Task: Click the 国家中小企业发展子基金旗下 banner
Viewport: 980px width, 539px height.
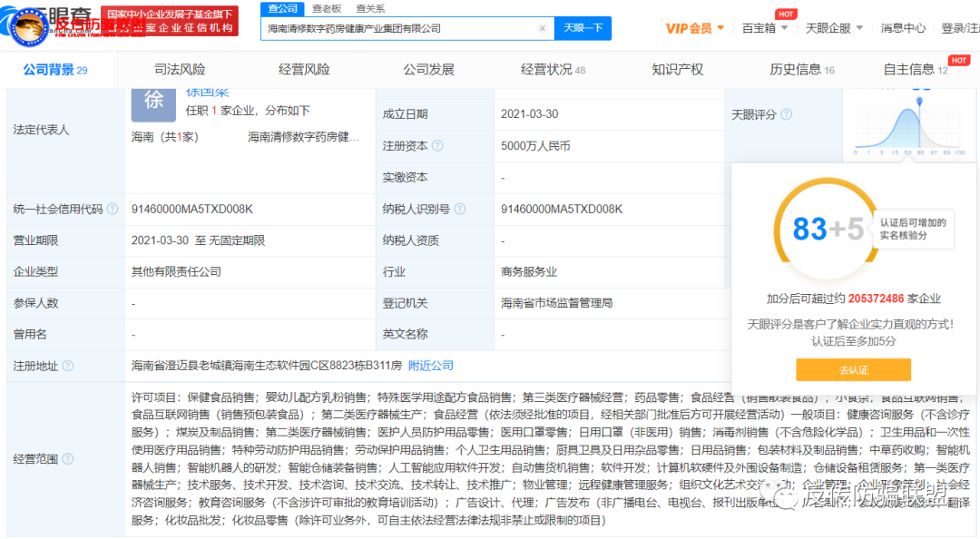Action: click(x=170, y=21)
